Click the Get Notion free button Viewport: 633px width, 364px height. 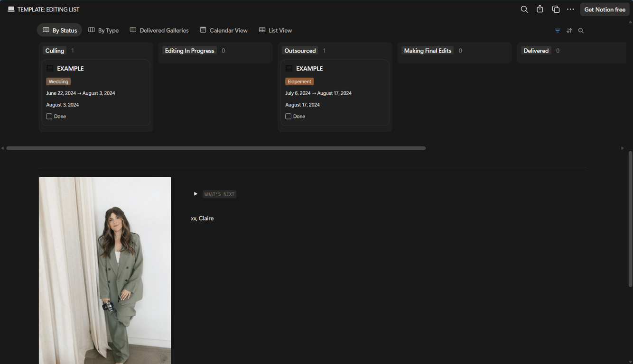(605, 9)
